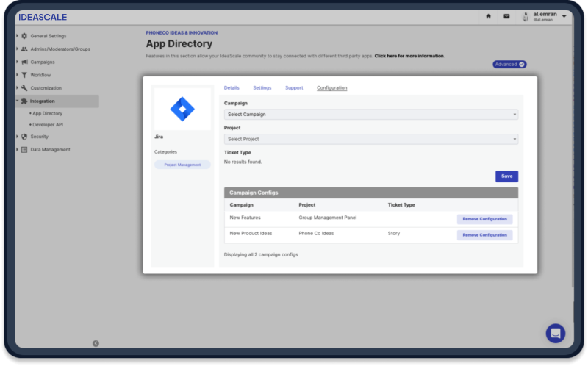Remove Configuration for New Features row

pyautogui.click(x=484, y=219)
